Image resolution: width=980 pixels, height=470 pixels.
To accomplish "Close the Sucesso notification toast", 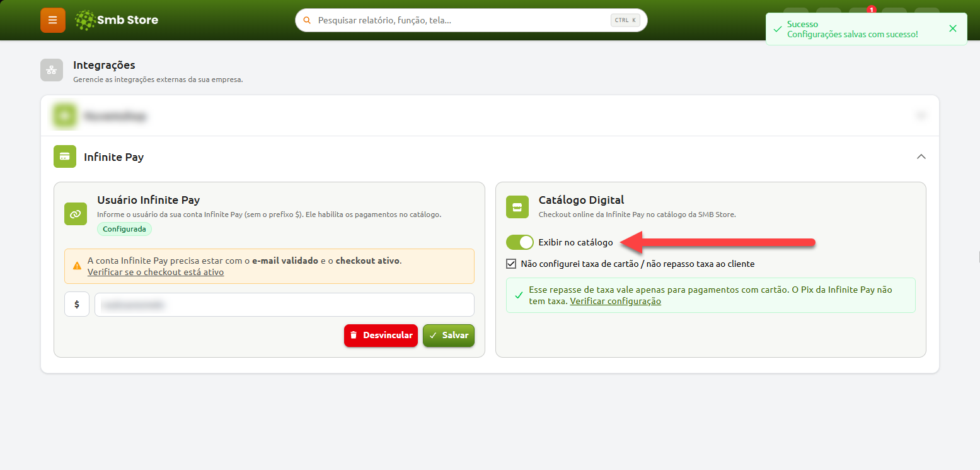I will coord(952,28).
